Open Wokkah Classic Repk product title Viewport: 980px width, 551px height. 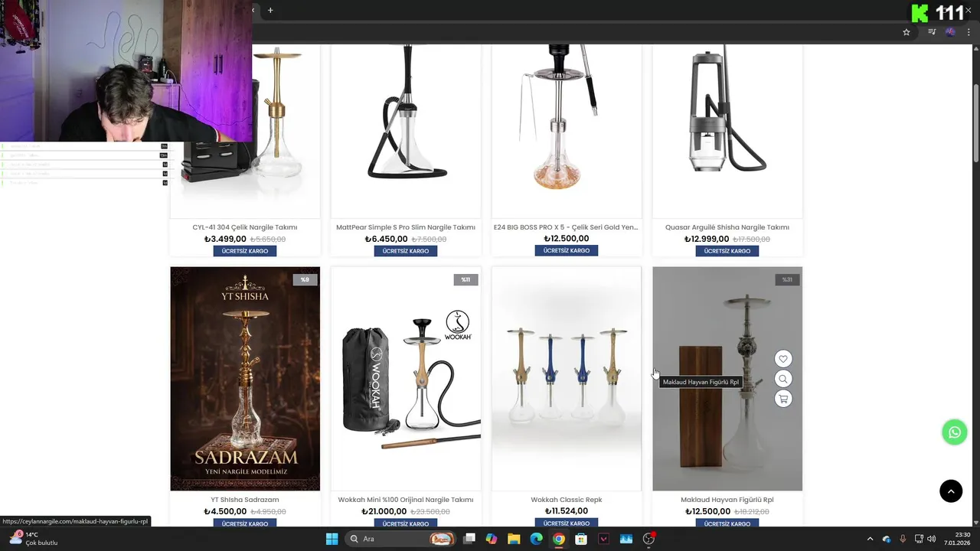(567, 500)
